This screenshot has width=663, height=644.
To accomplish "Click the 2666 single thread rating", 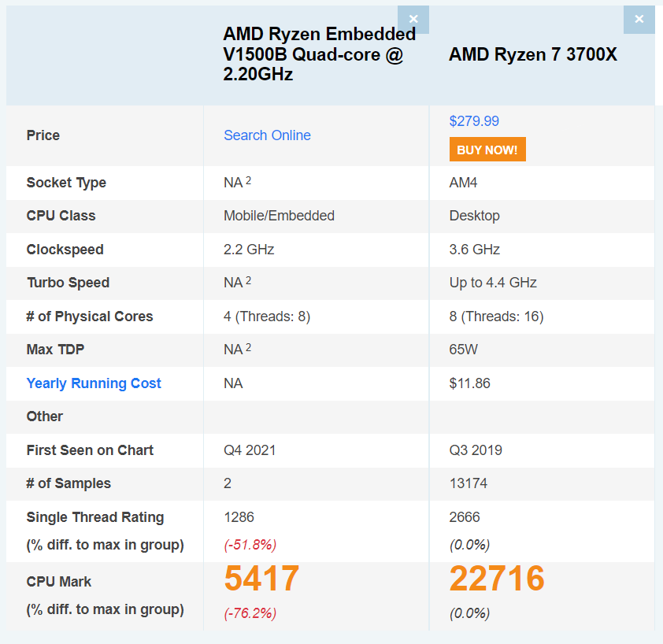I will [x=465, y=517].
